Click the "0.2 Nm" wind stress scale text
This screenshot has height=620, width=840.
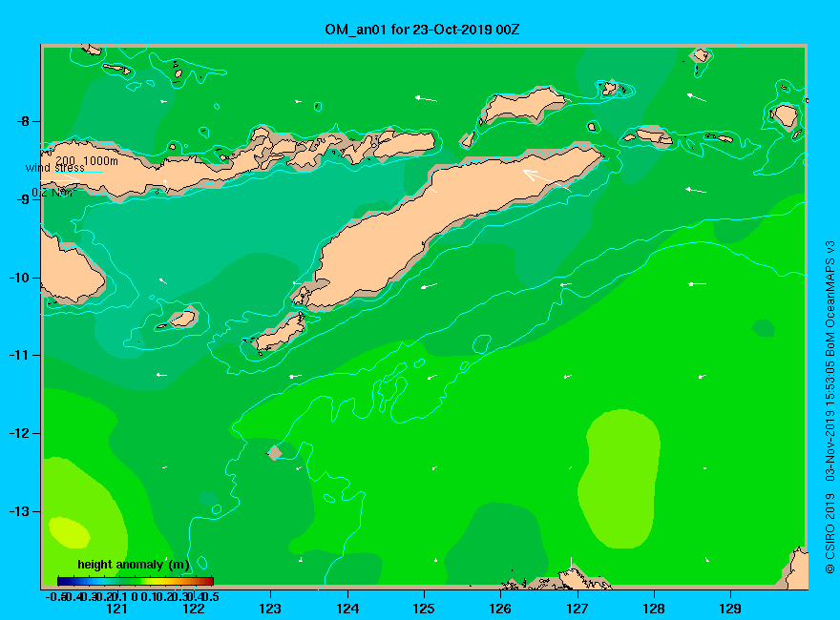tap(54, 193)
